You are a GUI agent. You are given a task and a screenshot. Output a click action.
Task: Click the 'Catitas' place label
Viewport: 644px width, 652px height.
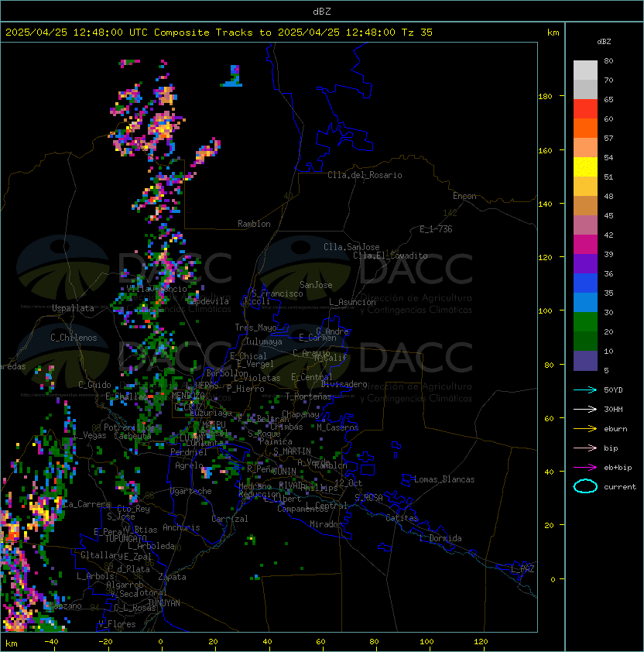click(x=402, y=519)
